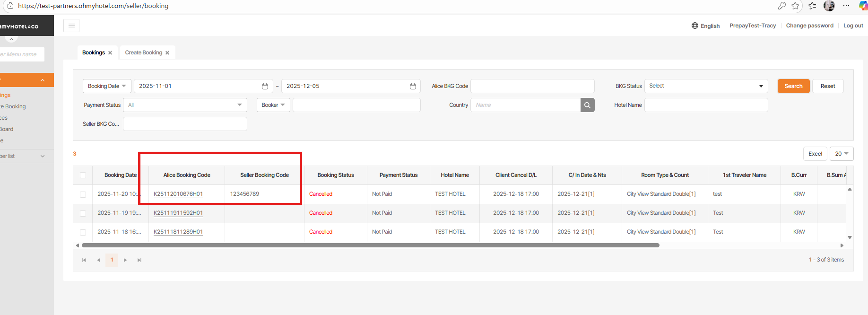Select checkbox for booking K25111811289H01
This screenshot has width=868, height=315.
click(83, 232)
